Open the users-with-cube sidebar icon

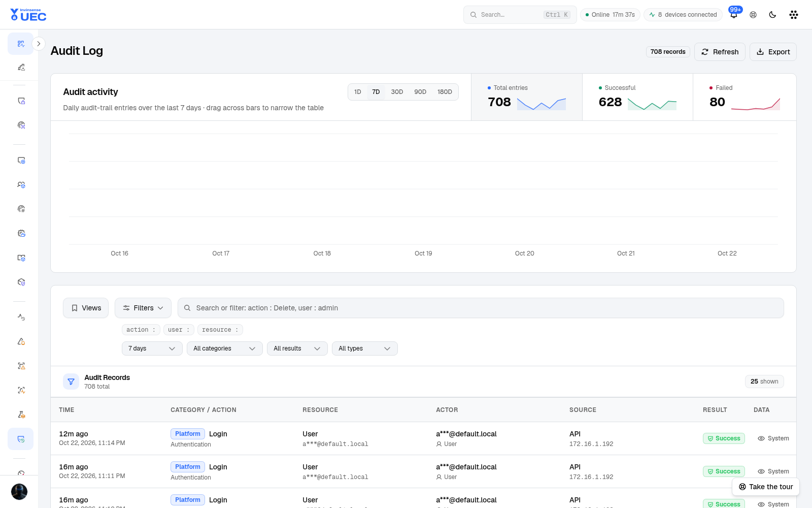click(21, 184)
